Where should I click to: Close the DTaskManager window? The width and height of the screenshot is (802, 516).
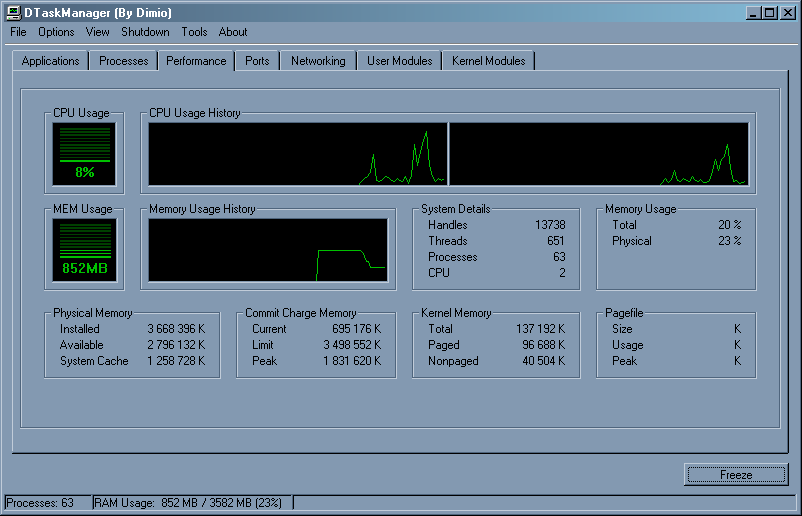788,13
